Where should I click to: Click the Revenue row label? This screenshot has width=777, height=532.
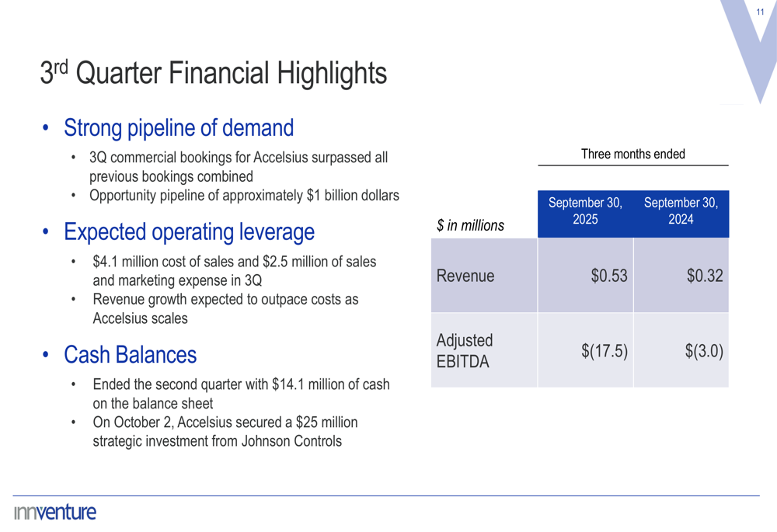(x=465, y=276)
